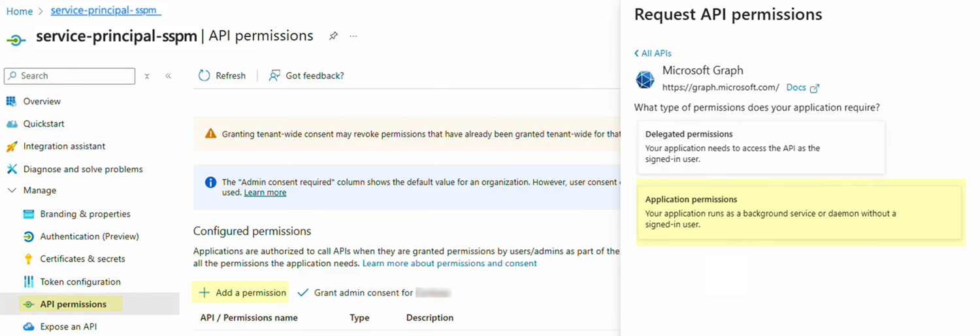
Task: Click the pin icon beside page title
Action: (333, 36)
